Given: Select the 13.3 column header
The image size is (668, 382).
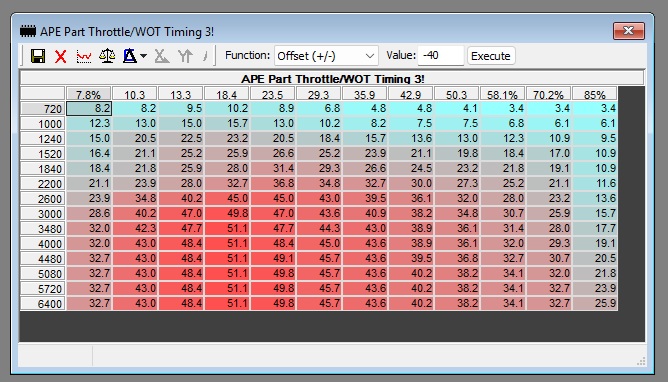Looking at the screenshot, I should 181,94.
